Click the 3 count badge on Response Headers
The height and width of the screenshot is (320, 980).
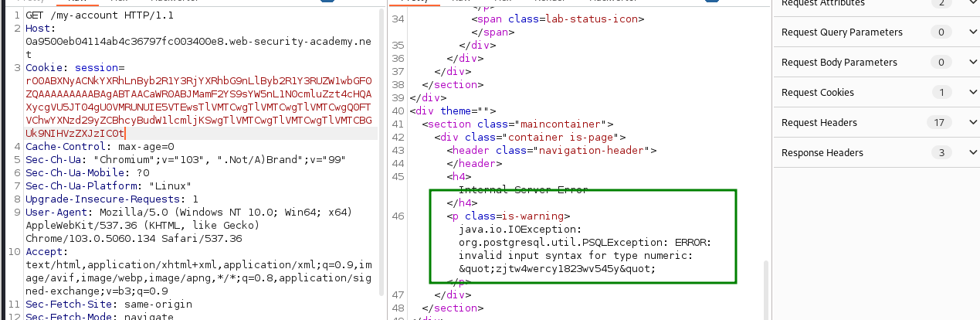tap(941, 153)
